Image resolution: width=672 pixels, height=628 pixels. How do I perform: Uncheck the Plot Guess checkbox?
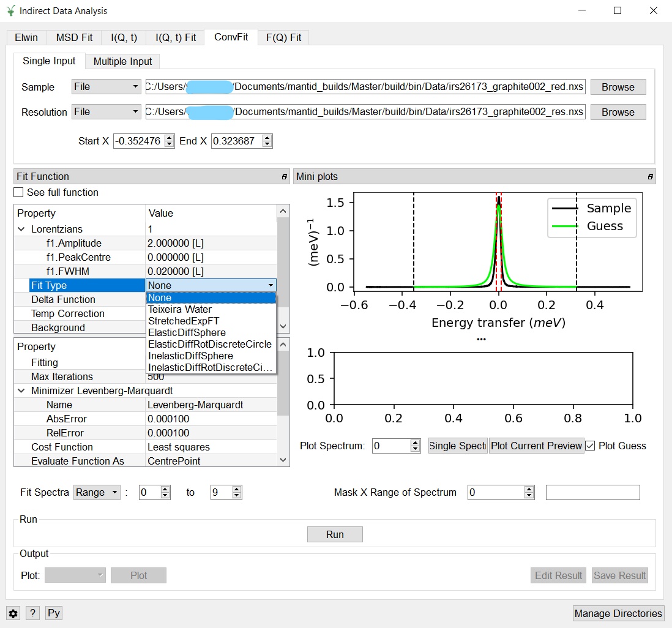(590, 446)
